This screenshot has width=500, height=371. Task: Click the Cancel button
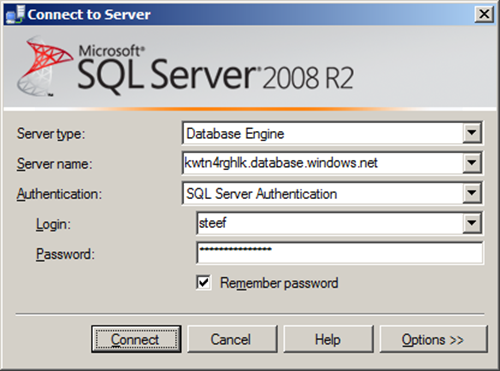tap(232, 339)
